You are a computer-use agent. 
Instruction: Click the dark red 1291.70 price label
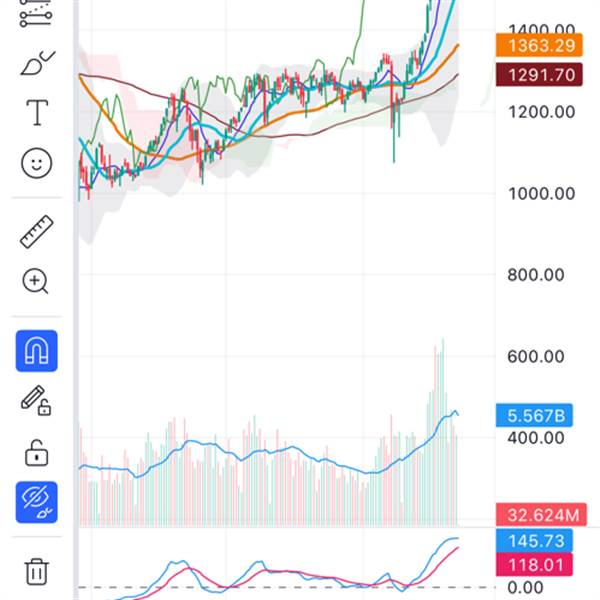tap(539, 75)
